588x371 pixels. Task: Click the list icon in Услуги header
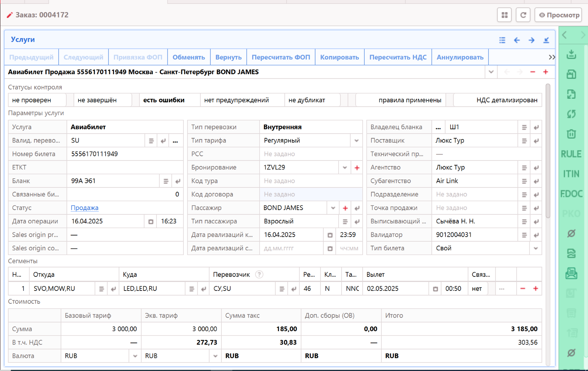(502, 40)
